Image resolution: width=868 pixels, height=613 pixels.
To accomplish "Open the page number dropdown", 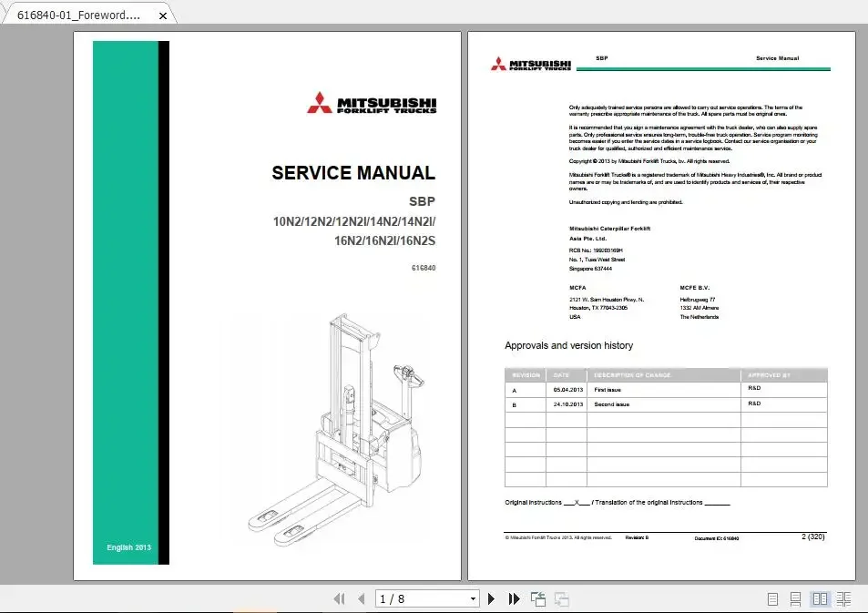I will pos(473,598).
